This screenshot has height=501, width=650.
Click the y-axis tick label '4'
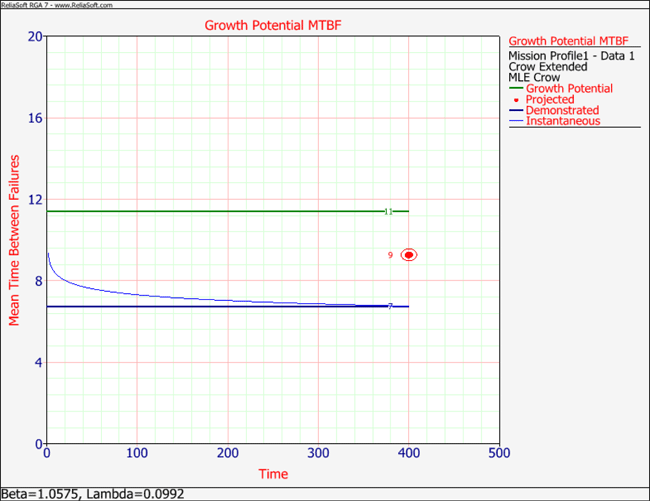39,363
